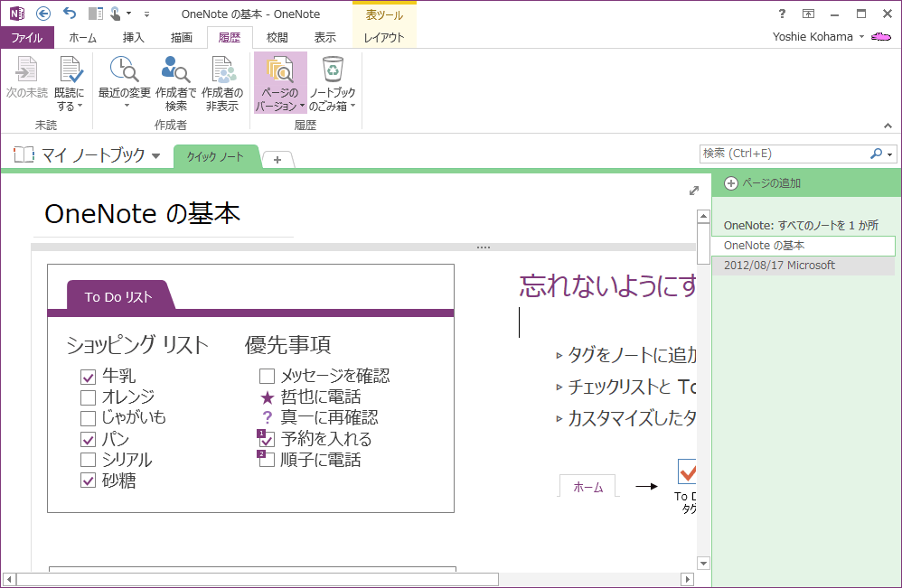Open Yoshie Kohama account menu
Screen dimensions: 902x588
(818, 37)
